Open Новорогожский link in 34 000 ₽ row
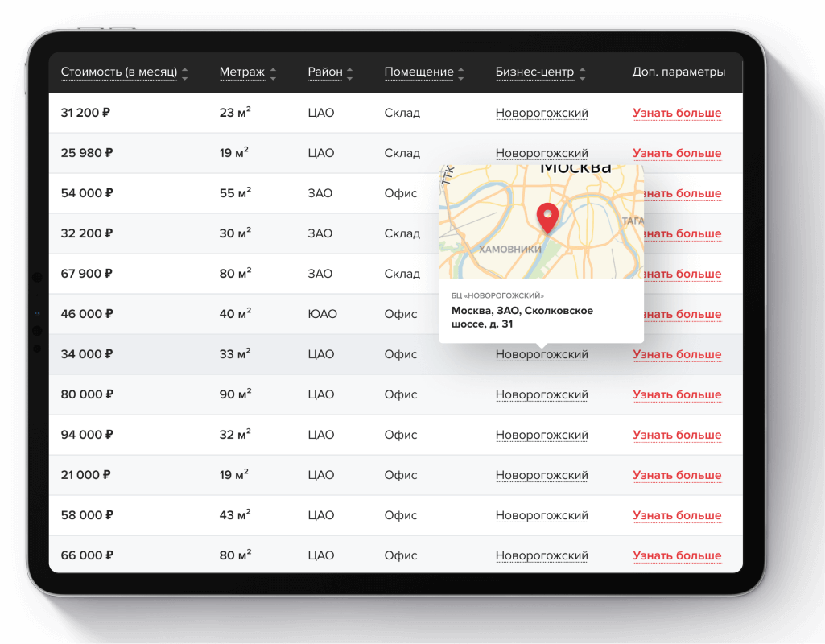 (542, 354)
